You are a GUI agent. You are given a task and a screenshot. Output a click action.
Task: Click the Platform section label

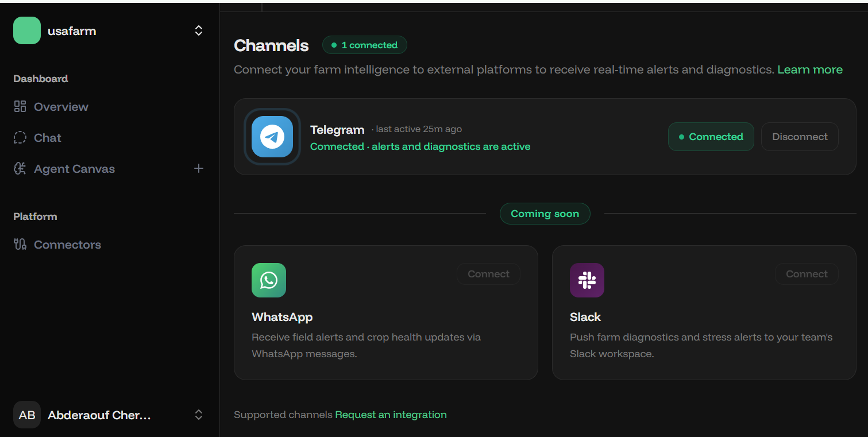[x=35, y=216]
